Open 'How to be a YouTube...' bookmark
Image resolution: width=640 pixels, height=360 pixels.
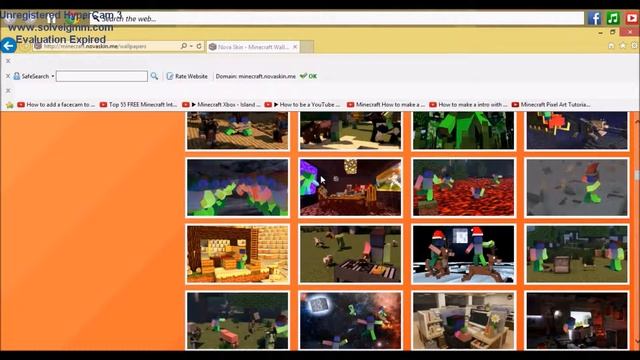coord(302,105)
